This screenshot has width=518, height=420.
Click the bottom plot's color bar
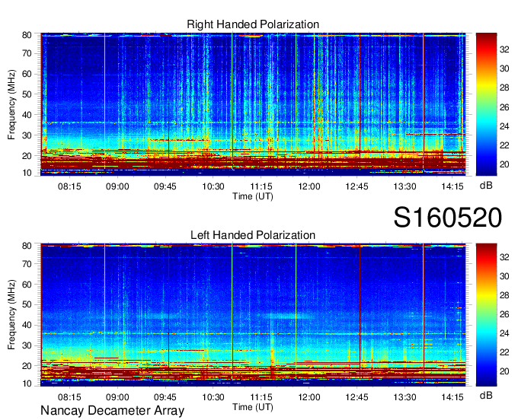[x=486, y=315]
